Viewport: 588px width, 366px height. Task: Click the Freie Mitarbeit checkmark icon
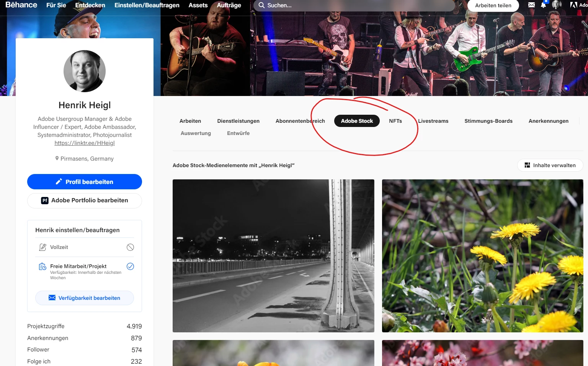coord(130,266)
